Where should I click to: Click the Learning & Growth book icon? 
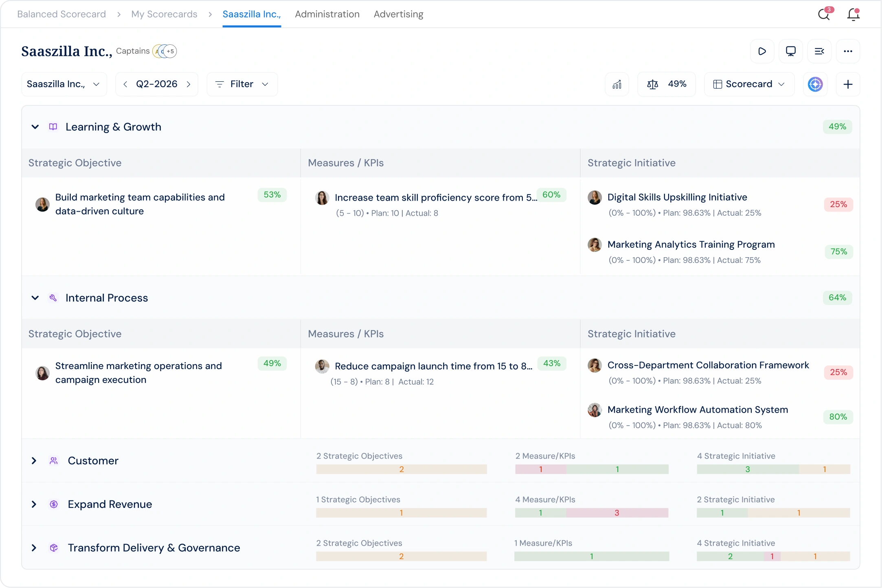pyautogui.click(x=53, y=127)
